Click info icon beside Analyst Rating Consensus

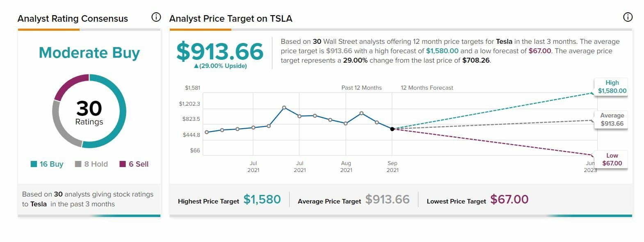click(156, 17)
